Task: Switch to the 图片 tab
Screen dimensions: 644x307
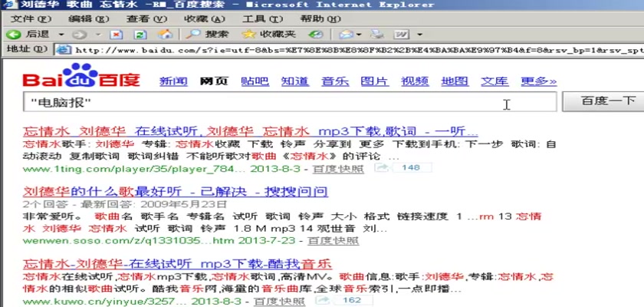Action: click(375, 81)
